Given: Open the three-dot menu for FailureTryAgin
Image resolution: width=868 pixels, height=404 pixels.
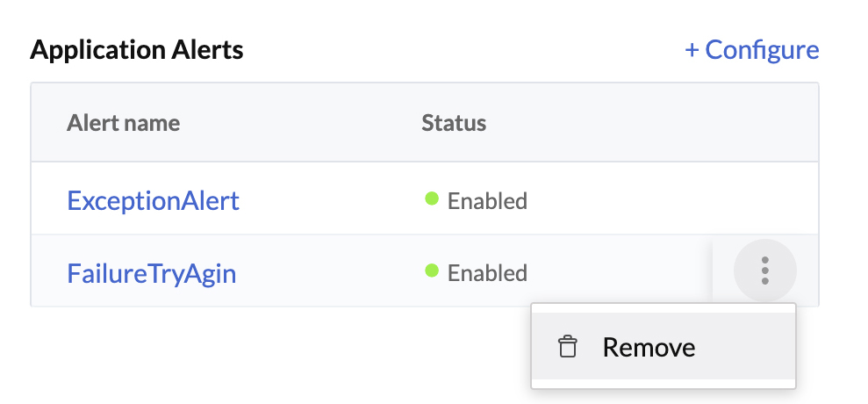Looking at the screenshot, I should pos(764,271).
